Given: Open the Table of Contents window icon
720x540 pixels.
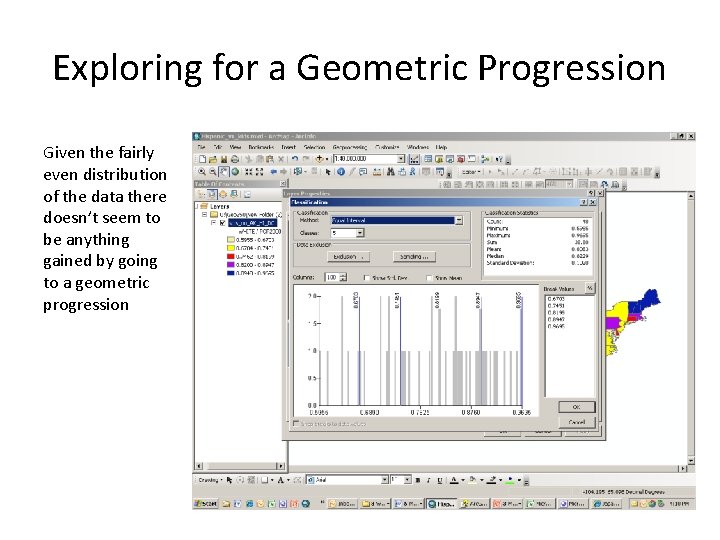Looking at the screenshot, I should tap(428, 159).
